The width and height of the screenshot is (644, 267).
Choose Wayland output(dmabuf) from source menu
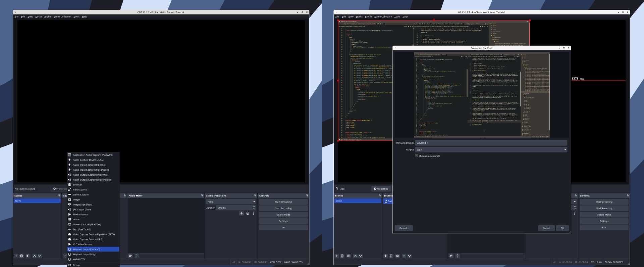[x=93, y=249]
